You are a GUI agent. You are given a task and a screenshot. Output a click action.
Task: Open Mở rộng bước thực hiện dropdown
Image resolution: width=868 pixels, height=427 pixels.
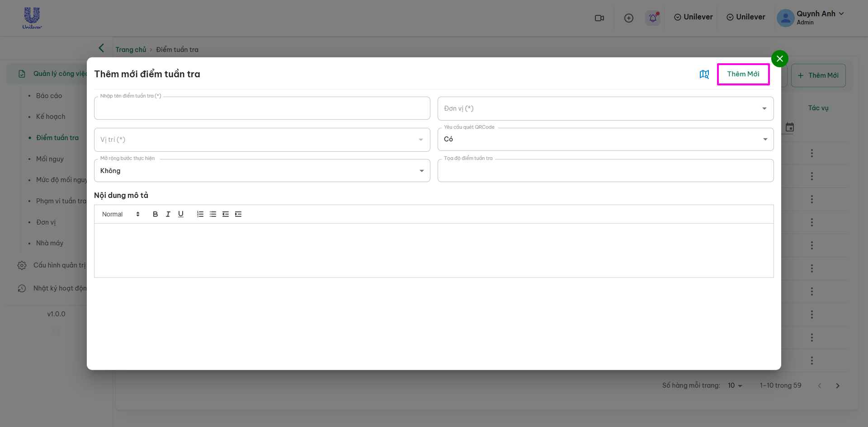click(x=262, y=171)
